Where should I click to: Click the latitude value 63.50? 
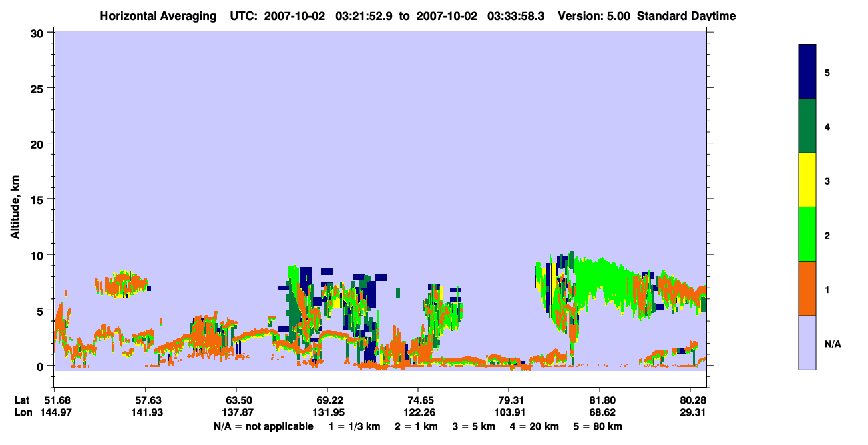pyautogui.click(x=236, y=400)
